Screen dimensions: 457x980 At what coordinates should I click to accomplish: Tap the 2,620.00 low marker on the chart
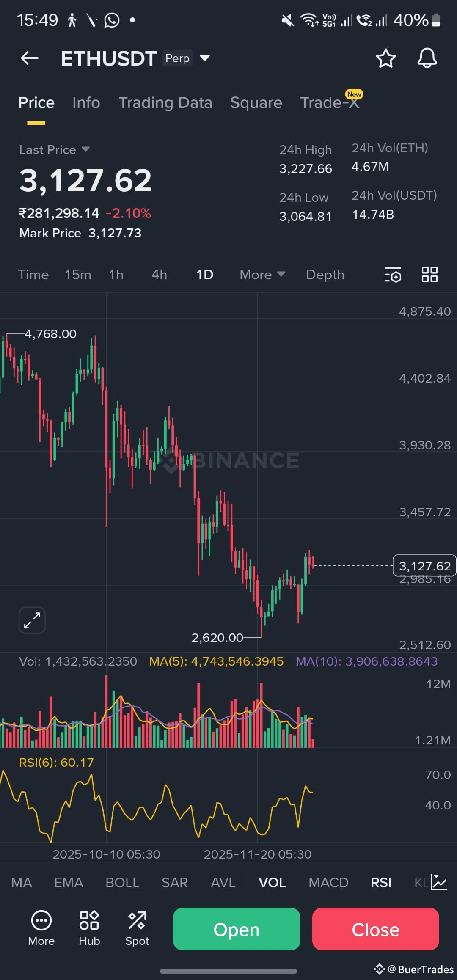217,638
